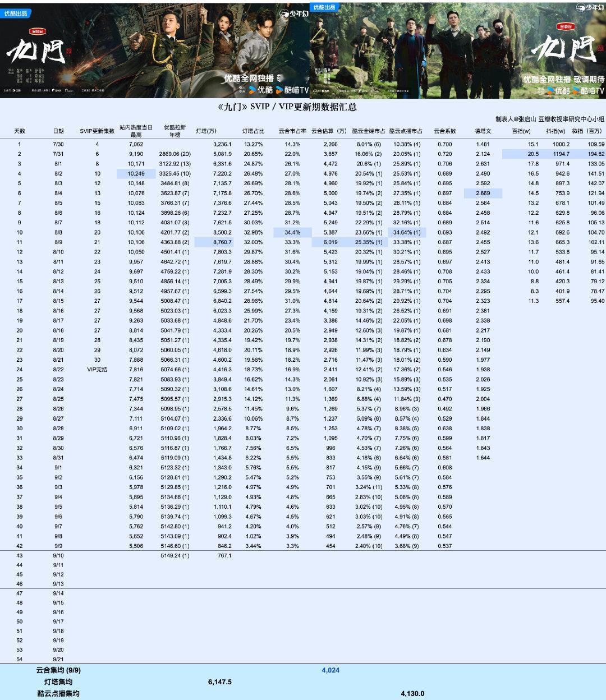Click the VIP完结 cell

(x=97, y=370)
